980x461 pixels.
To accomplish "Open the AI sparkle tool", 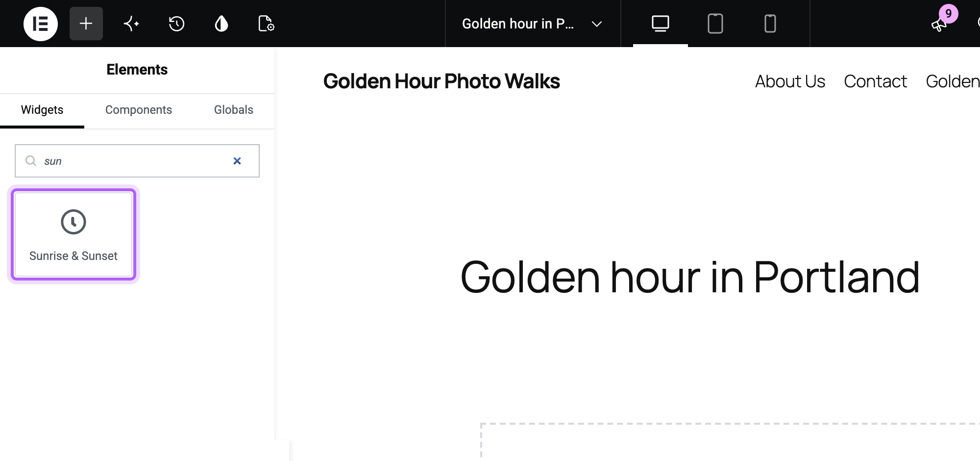I will [x=131, y=24].
